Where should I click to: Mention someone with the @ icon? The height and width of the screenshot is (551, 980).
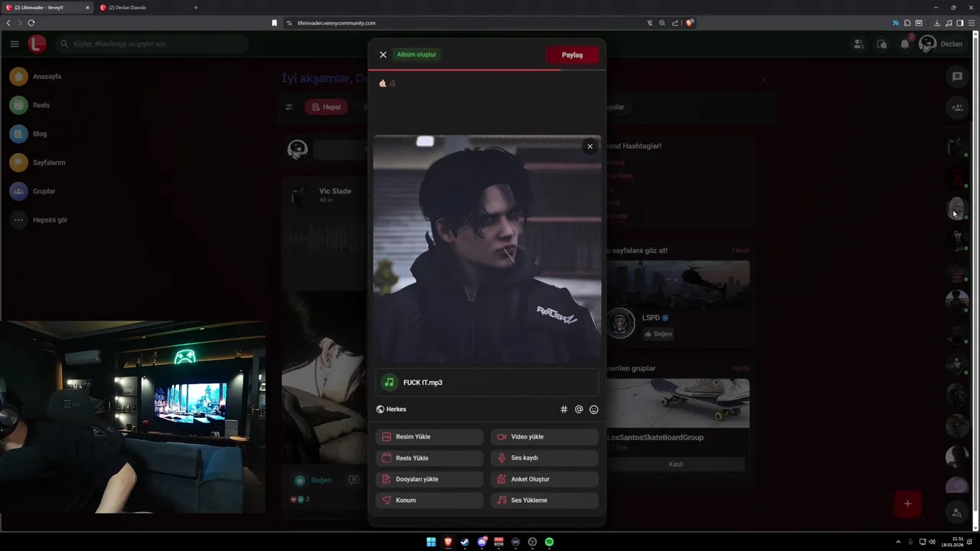click(579, 409)
